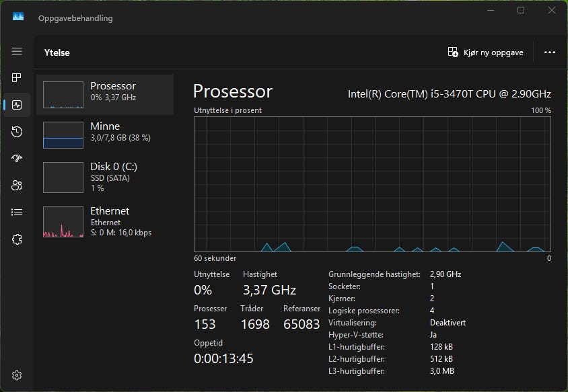
Task: Click the CPU utilization graph
Action: click(372, 184)
